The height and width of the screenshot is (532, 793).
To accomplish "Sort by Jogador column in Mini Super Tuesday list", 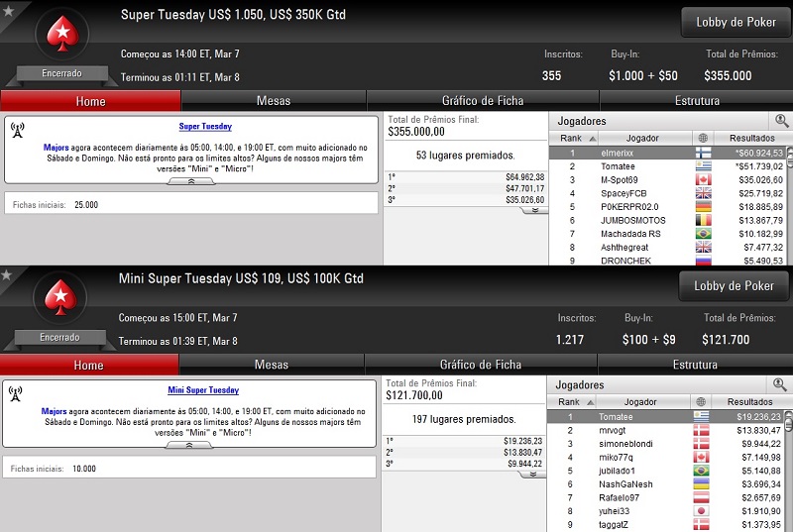I will pos(642,401).
